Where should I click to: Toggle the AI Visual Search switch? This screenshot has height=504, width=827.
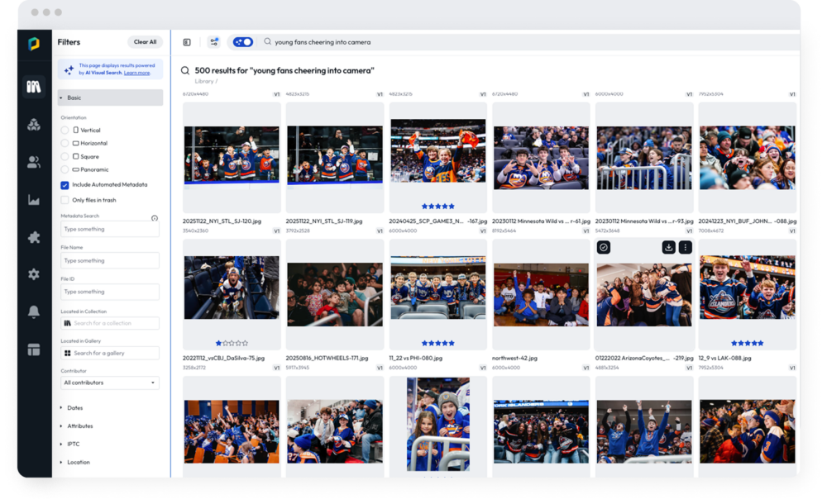243,42
